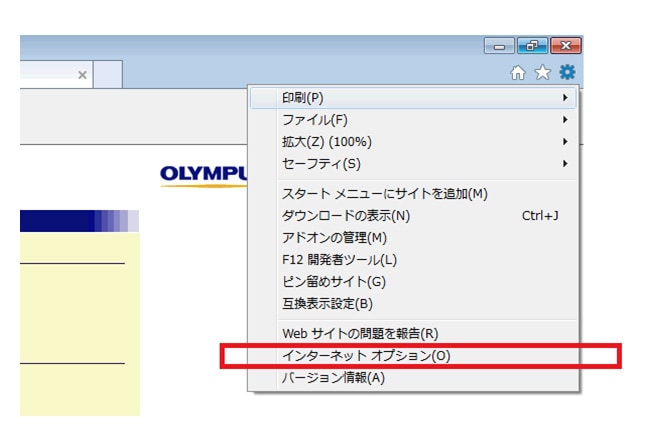Restore down the browser window

pos(532,45)
